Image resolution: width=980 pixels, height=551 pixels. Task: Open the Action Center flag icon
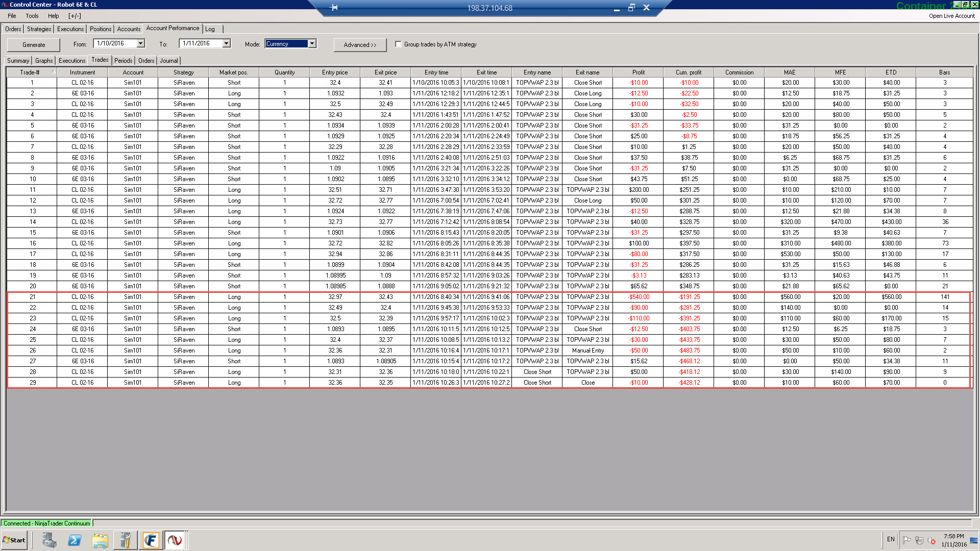coord(906,540)
